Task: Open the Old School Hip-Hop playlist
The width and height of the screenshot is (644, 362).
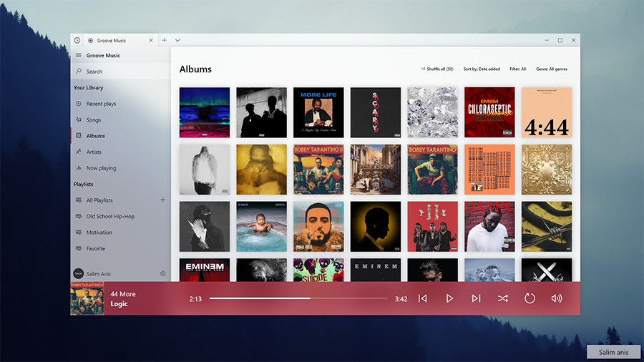Action: pos(121,216)
